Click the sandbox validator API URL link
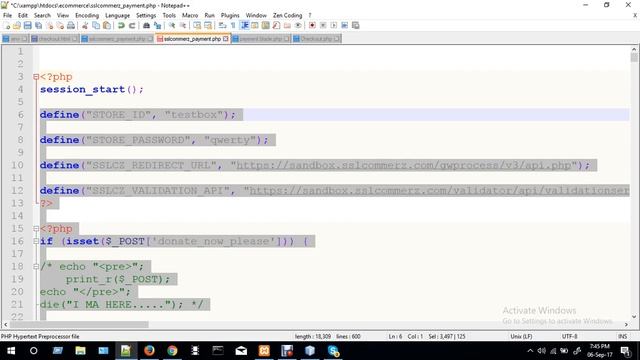 (439, 191)
